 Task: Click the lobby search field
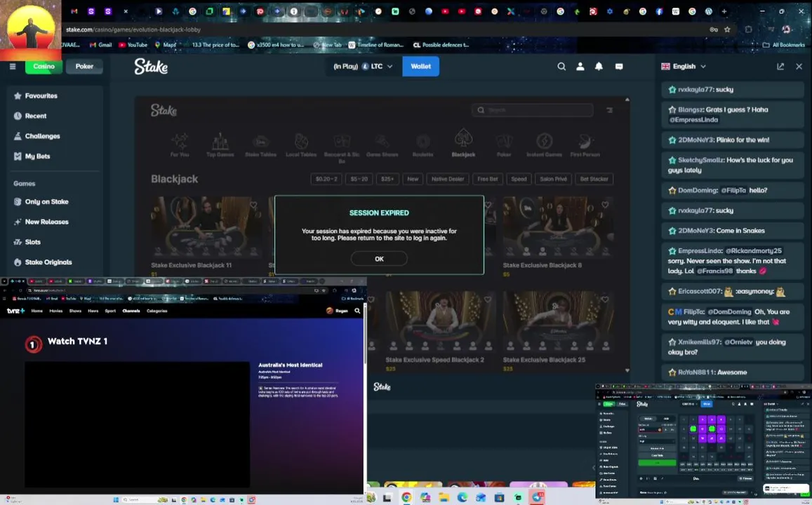pos(533,109)
